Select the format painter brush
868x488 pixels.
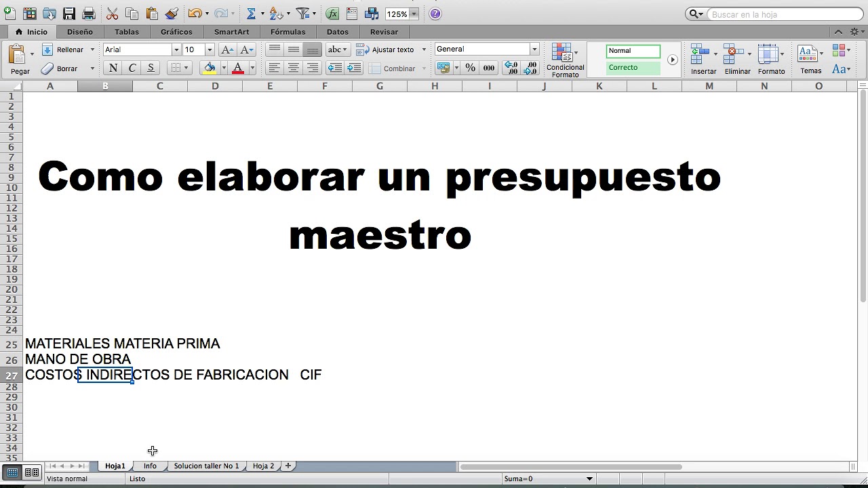pyautogui.click(x=172, y=14)
